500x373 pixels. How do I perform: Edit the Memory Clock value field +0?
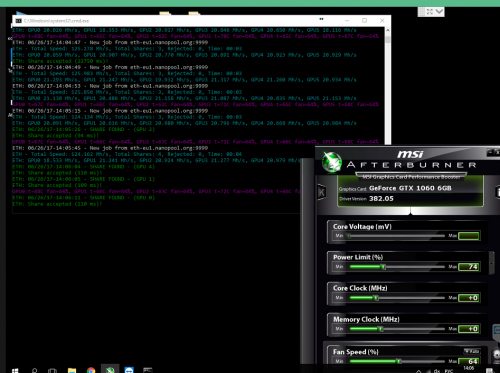tap(469, 329)
